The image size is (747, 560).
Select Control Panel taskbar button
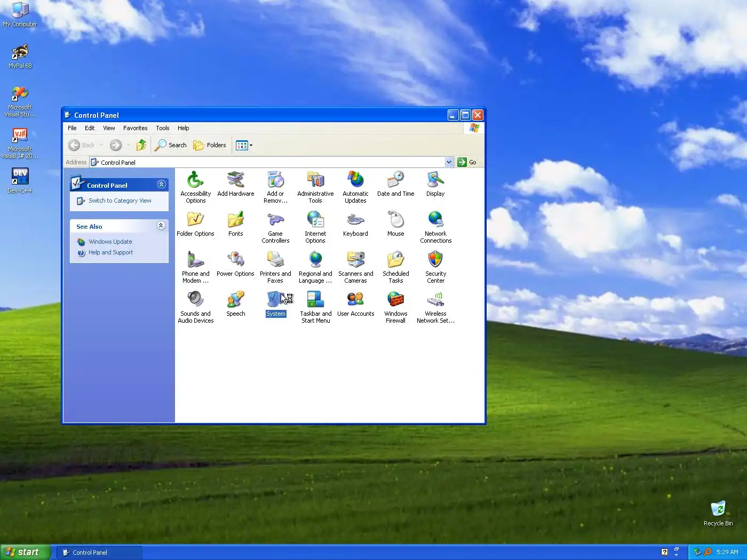point(99,553)
